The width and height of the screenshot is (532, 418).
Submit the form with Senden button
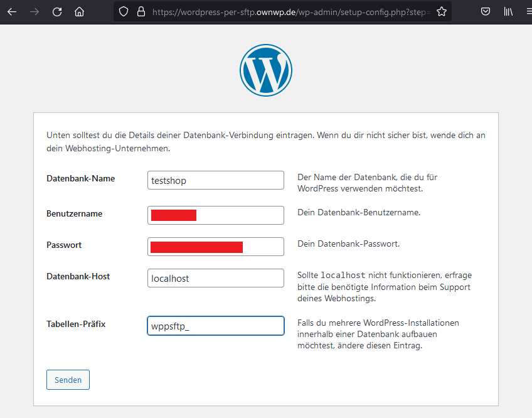click(68, 380)
